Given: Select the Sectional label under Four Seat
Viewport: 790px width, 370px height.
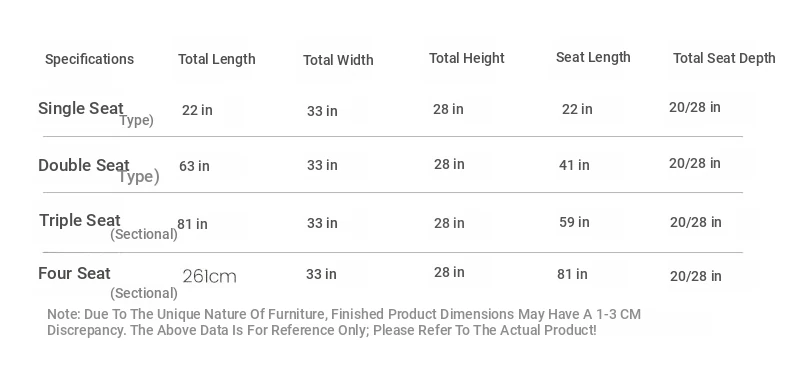Looking at the screenshot, I should tap(144, 293).
